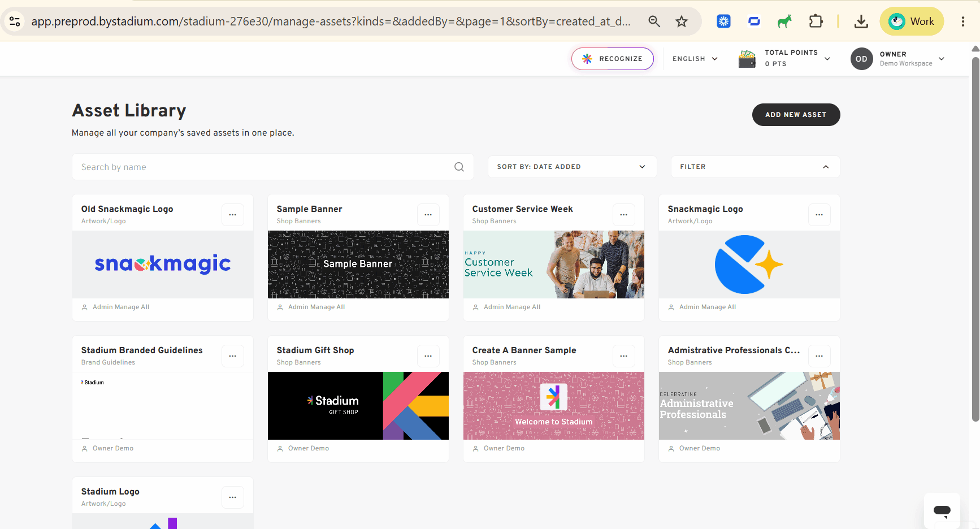
Task: Focus the Search by name field
Action: coord(272,167)
